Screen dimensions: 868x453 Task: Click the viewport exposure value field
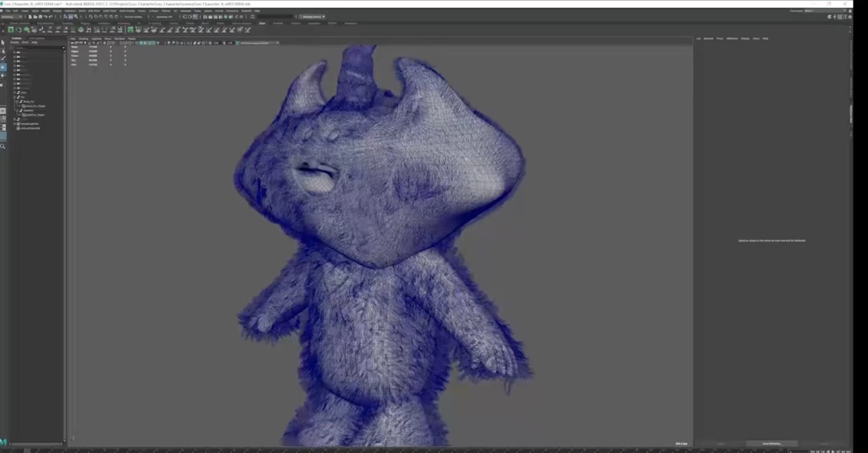[x=216, y=43]
